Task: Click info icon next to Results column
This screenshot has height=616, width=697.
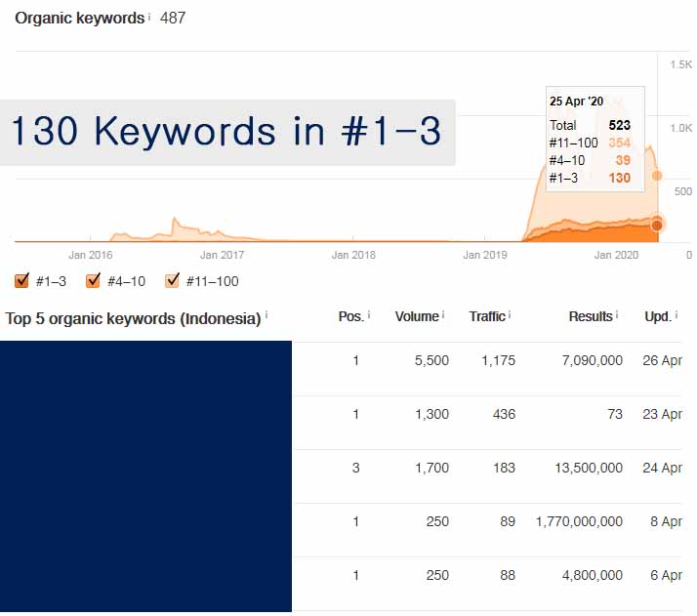Action: click(x=617, y=314)
